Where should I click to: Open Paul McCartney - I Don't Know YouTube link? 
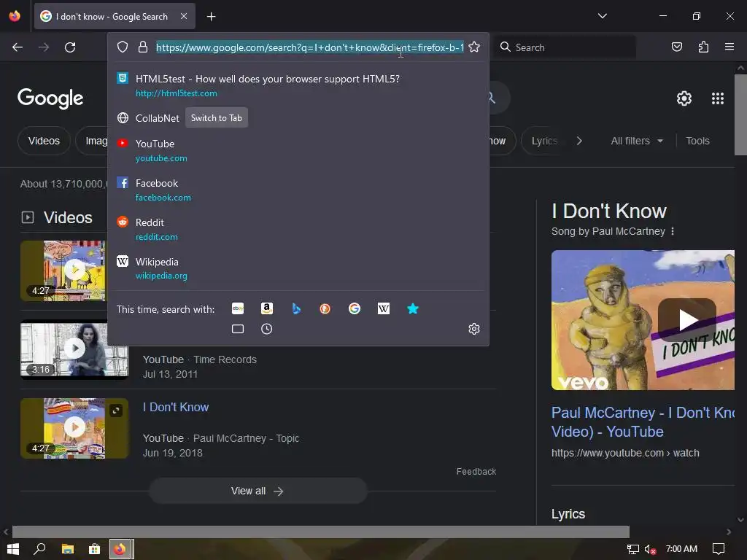click(643, 422)
